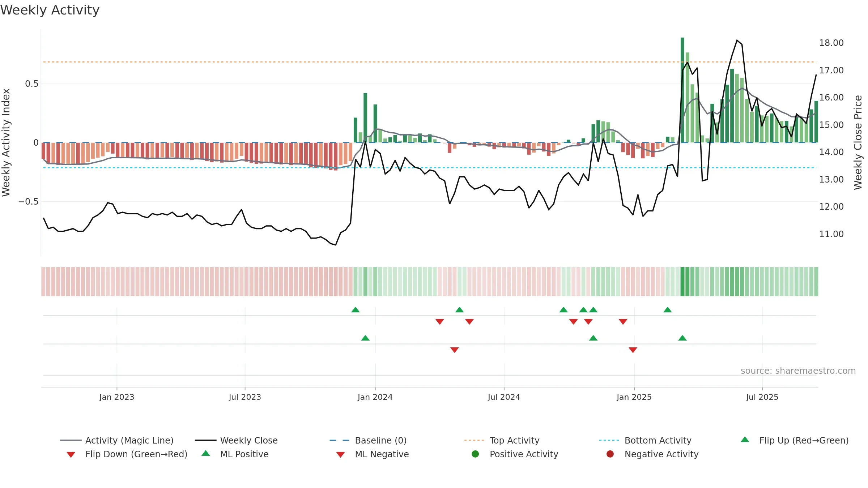Click the ML Positive triangle legend icon

click(205, 453)
